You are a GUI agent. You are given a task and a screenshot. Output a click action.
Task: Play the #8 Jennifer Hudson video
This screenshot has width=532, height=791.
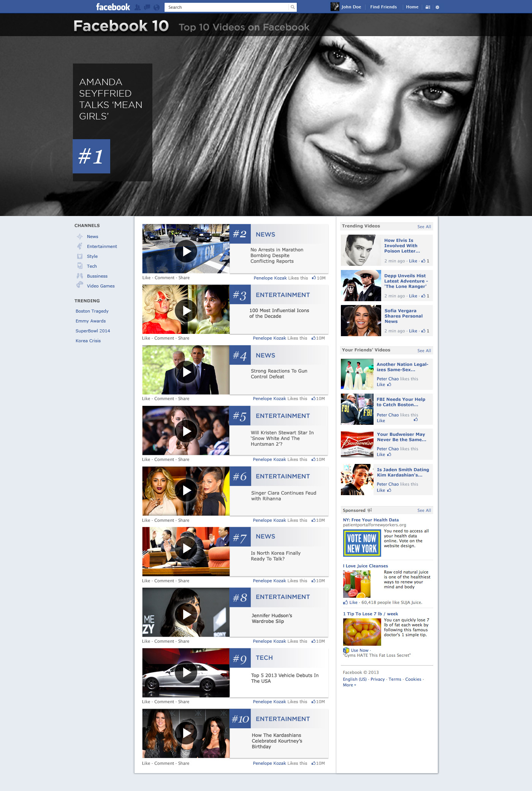pos(186,614)
